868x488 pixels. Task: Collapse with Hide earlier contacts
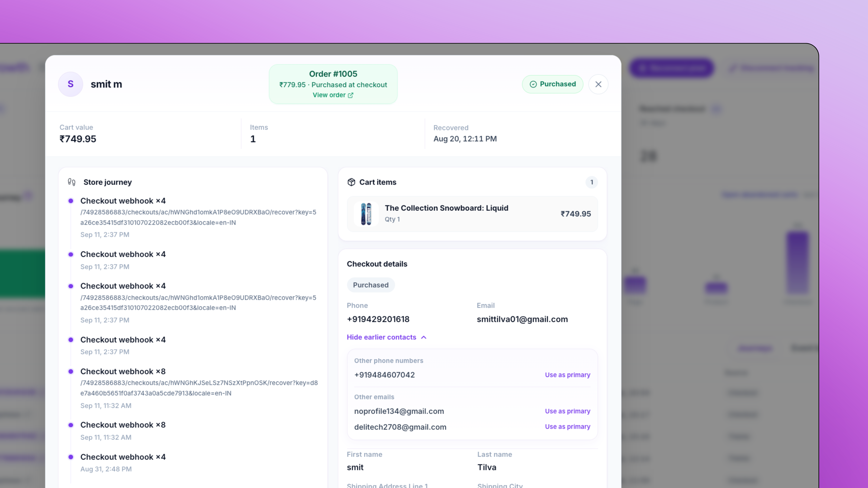pyautogui.click(x=387, y=337)
